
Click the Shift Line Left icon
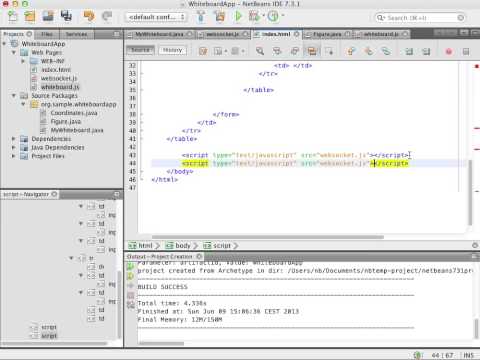[409, 51]
